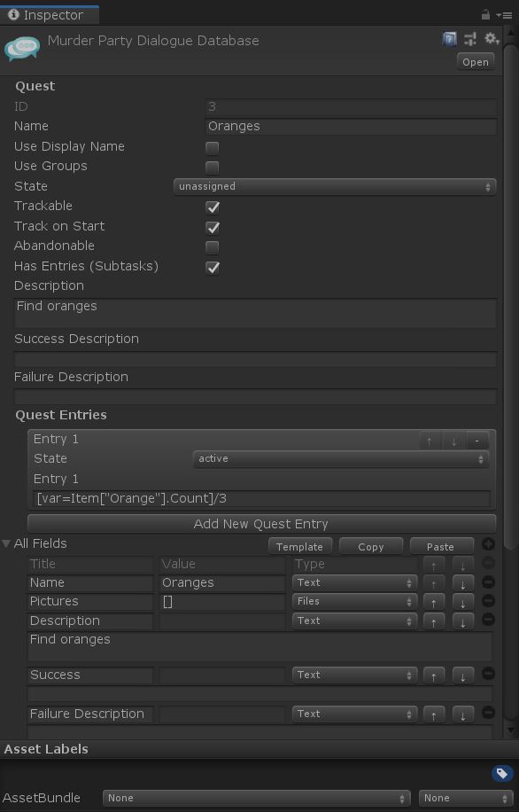The width and height of the screenshot is (519, 812).
Task: Click Add New Quest Entry button
Action: click(x=261, y=524)
